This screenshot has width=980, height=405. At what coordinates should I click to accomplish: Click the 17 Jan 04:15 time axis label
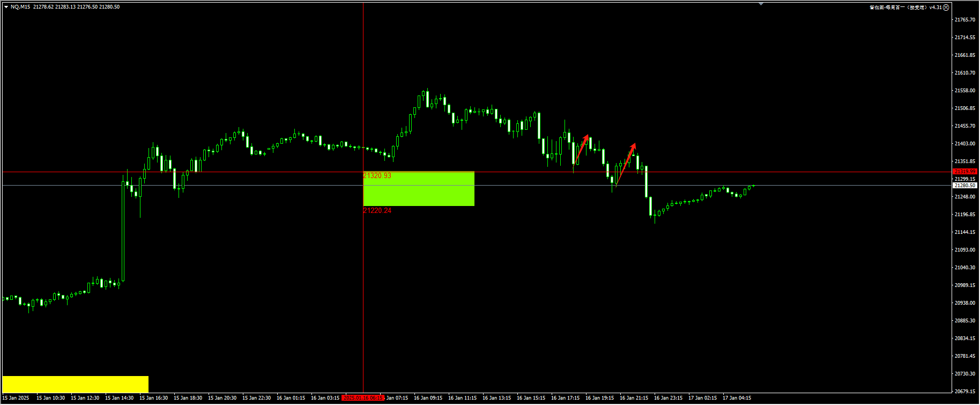pyautogui.click(x=737, y=398)
